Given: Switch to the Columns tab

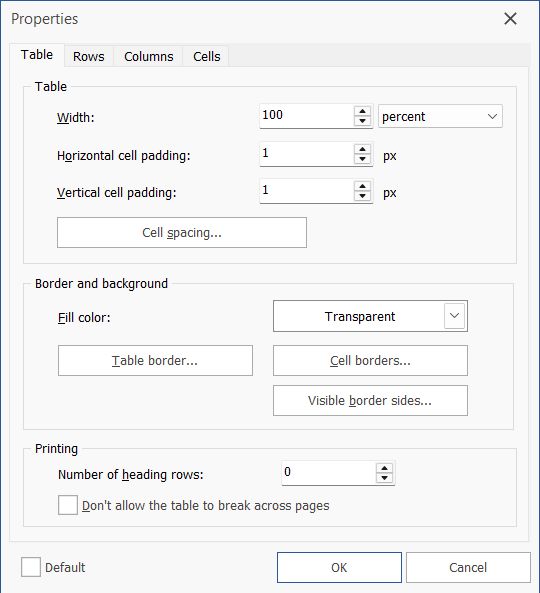Looking at the screenshot, I should [149, 56].
